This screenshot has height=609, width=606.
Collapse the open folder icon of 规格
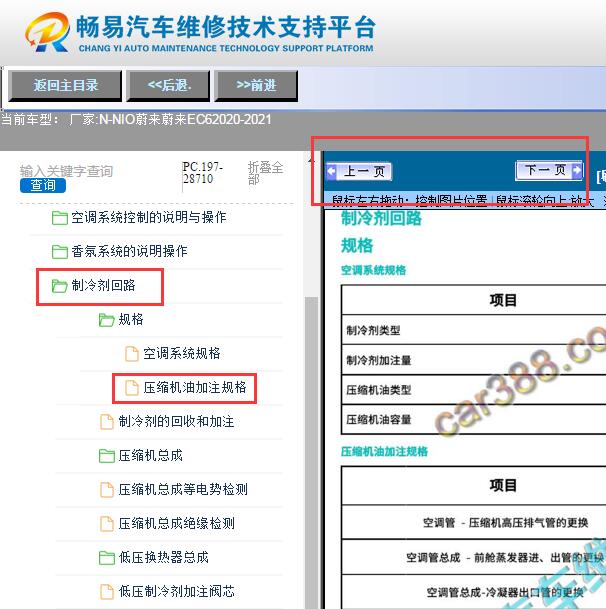[106, 320]
